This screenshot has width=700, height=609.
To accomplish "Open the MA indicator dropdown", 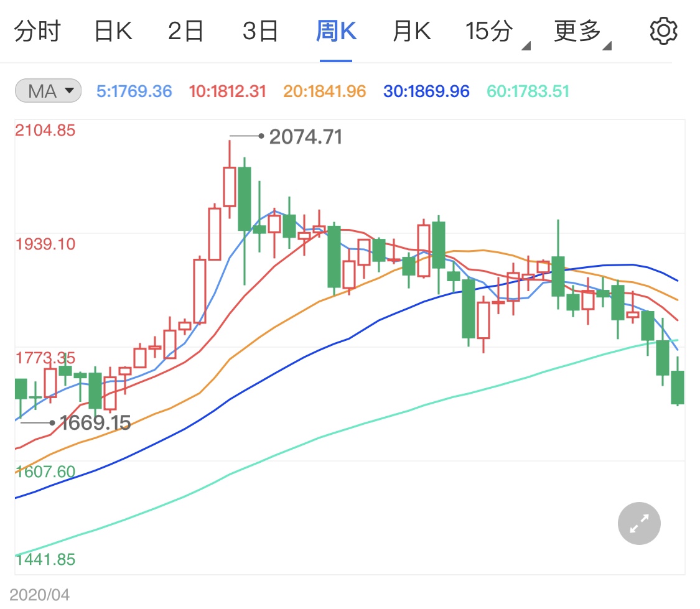I will (48, 91).
